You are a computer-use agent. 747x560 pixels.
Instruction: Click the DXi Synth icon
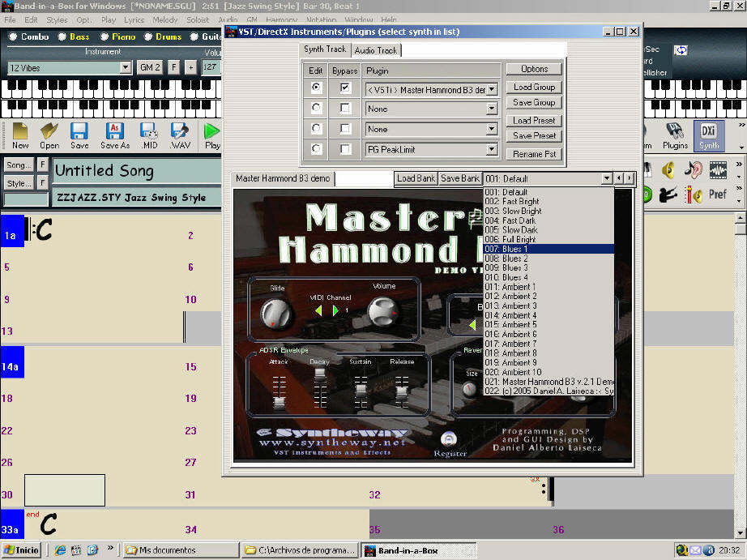[x=709, y=136]
